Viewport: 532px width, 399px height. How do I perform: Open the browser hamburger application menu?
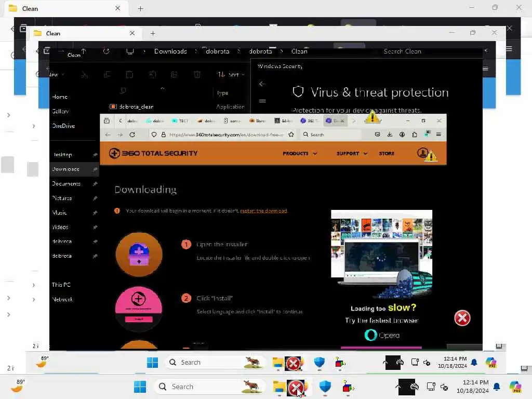point(438,135)
